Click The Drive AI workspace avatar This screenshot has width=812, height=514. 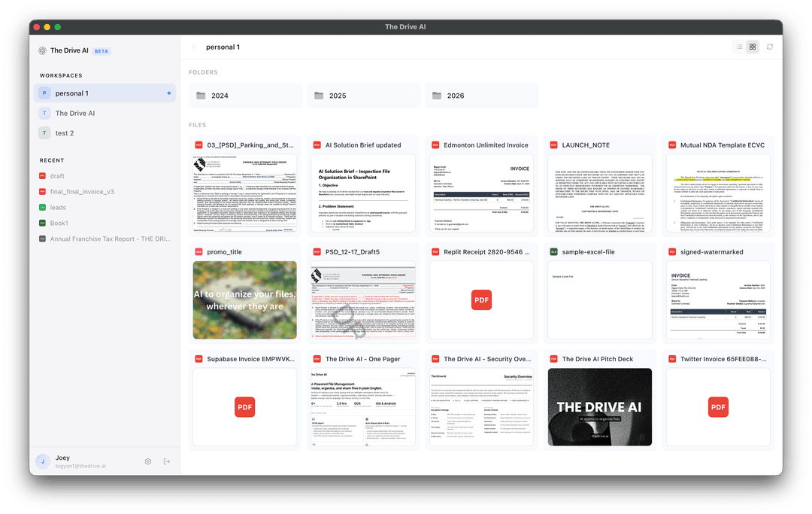[x=44, y=113]
